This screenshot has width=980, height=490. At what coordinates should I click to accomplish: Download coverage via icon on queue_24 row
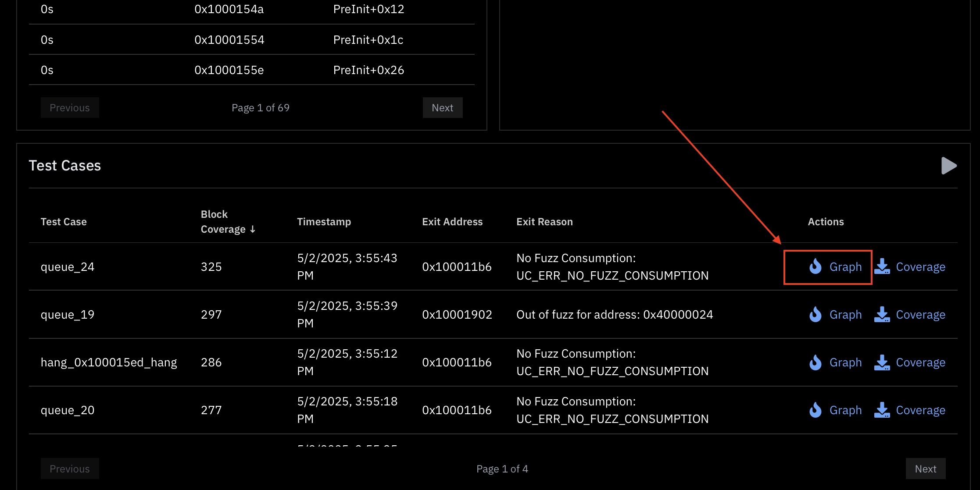882,266
